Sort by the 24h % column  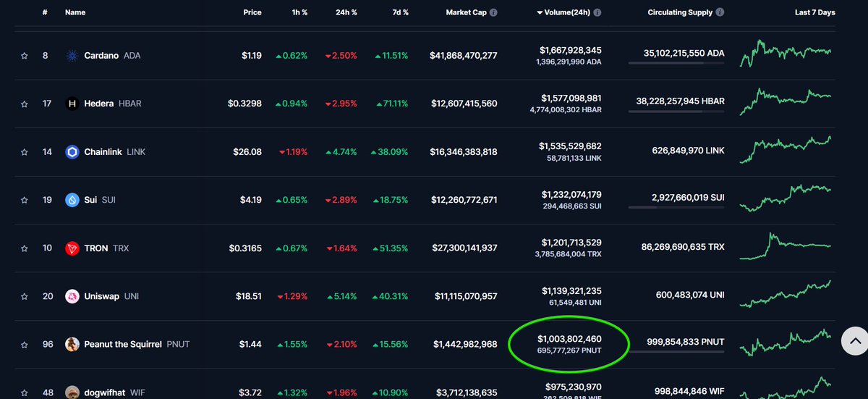(345, 13)
